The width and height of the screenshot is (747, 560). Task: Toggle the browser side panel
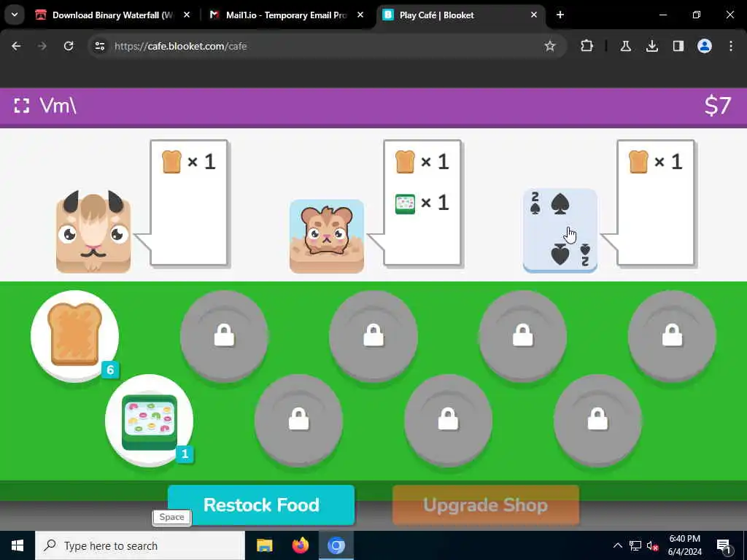click(x=678, y=46)
